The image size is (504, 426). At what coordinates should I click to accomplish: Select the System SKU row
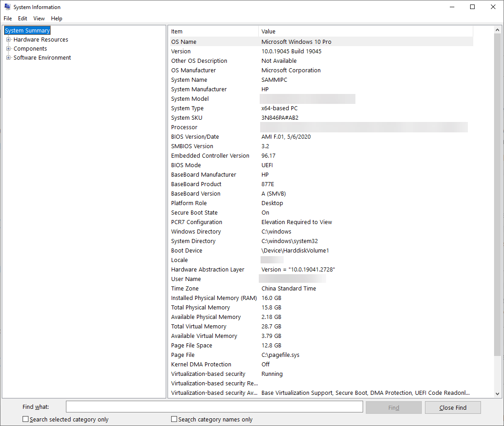322,117
